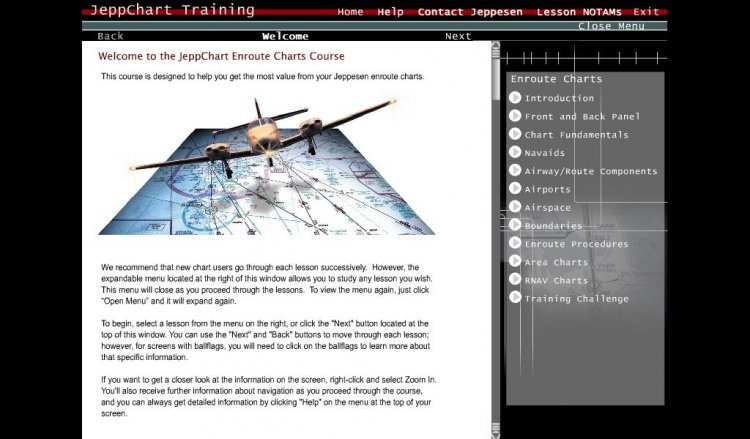Click the arrow icon beside Training Challenge
This screenshot has height=439, width=750.
515,297
